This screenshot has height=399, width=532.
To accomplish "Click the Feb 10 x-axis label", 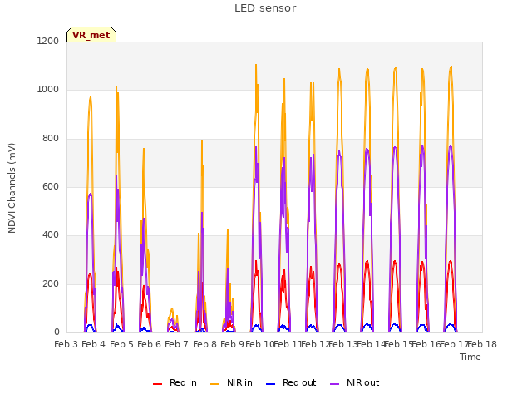I will [x=260, y=344].
